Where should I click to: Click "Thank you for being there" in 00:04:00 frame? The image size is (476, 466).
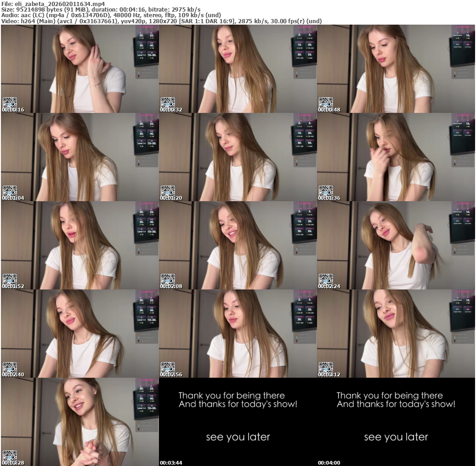coord(390,396)
